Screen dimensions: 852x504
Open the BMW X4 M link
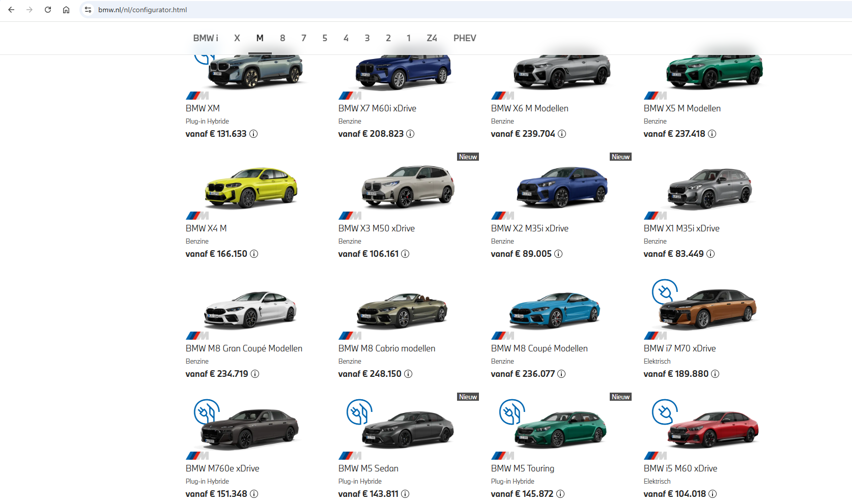pyautogui.click(x=206, y=228)
